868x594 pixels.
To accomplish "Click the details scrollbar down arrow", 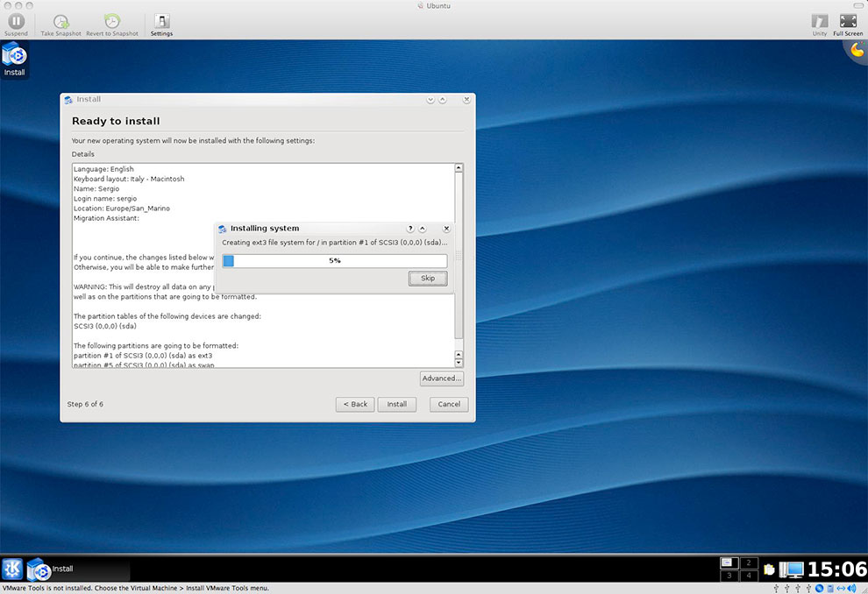I will (459, 362).
